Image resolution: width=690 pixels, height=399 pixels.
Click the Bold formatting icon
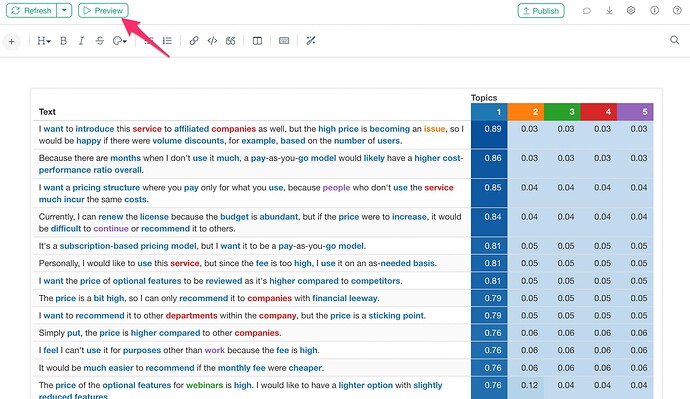[x=63, y=41]
